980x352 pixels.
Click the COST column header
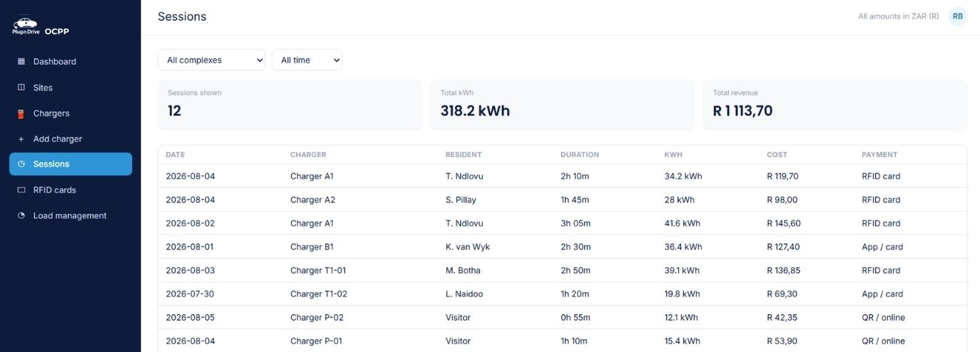click(777, 155)
